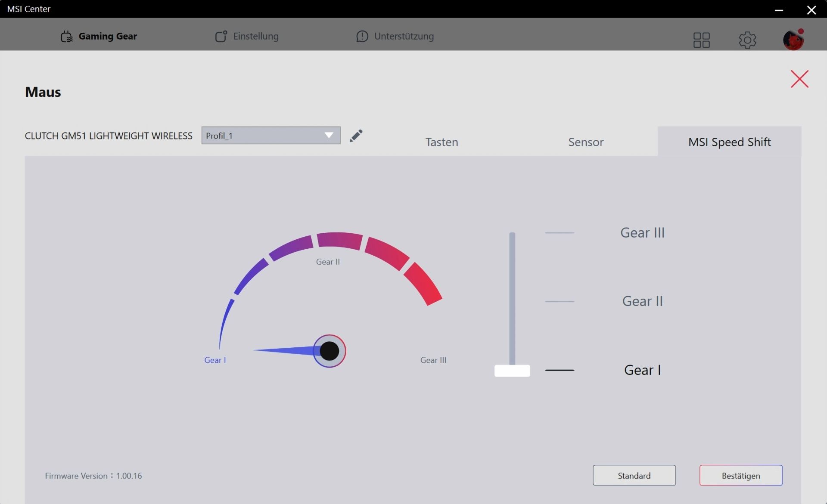The image size is (827, 504).
Task: Click the Gear II label on the gauge
Action: [x=328, y=262]
